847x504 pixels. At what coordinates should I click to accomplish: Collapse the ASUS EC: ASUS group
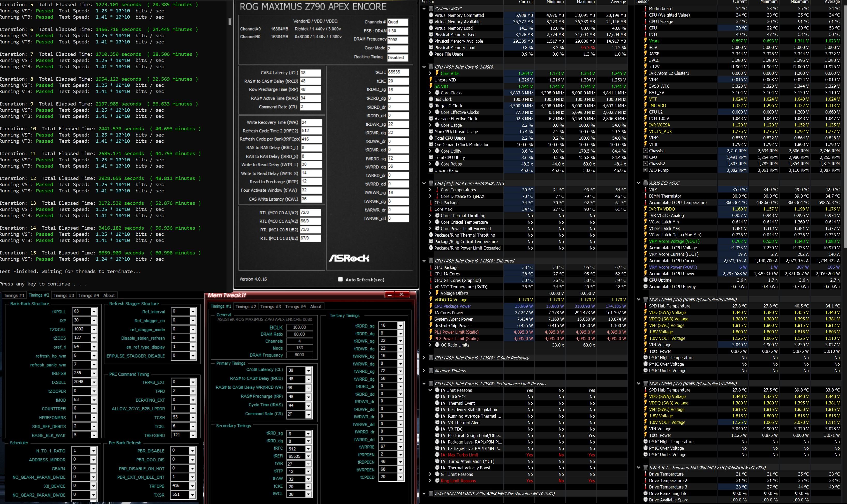[x=638, y=183]
